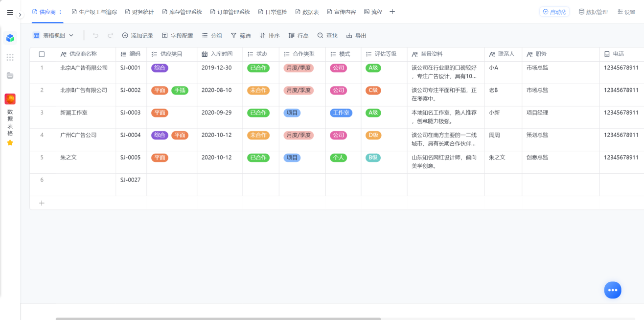Click the undo arrow icon

point(95,35)
